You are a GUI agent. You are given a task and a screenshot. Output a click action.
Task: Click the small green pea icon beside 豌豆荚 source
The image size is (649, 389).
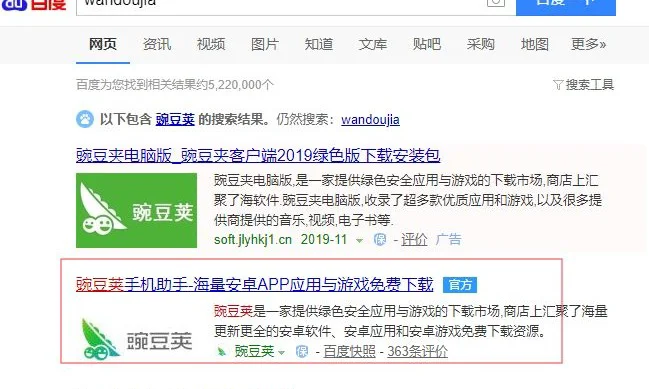coord(221,352)
